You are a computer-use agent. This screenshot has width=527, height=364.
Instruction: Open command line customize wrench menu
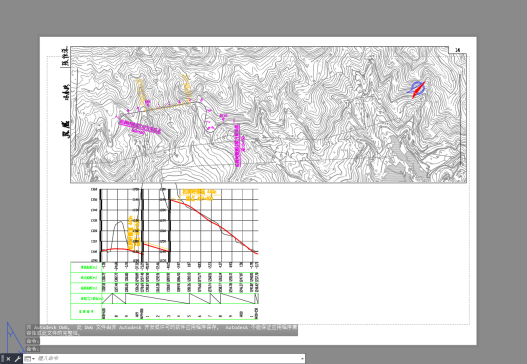(x=17, y=359)
